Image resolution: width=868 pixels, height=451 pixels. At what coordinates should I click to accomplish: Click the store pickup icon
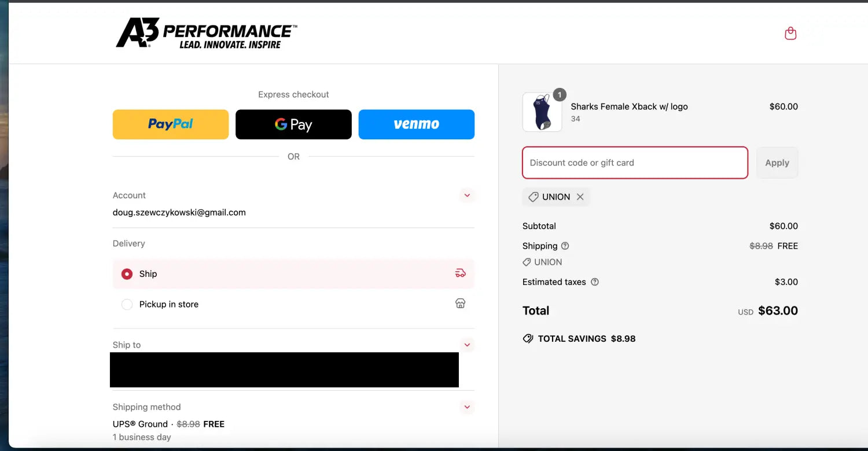click(x=460, y=304)
